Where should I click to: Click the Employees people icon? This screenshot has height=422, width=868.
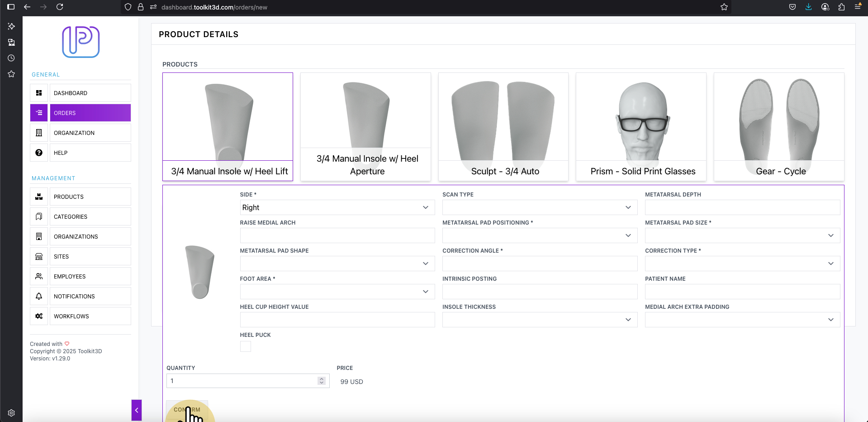pos(39,276)
